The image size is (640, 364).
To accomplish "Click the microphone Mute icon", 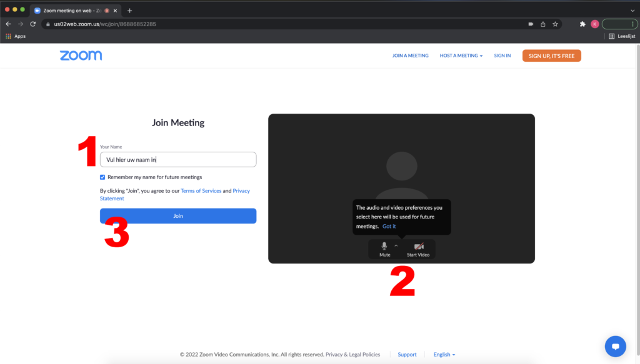I will coord(384,246).
